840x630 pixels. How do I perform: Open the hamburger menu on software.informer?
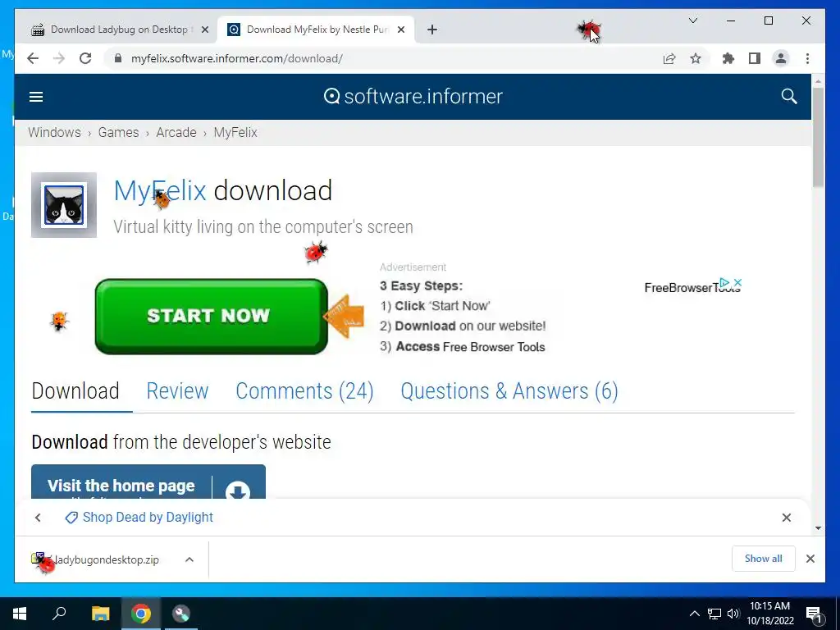point(36,97)
